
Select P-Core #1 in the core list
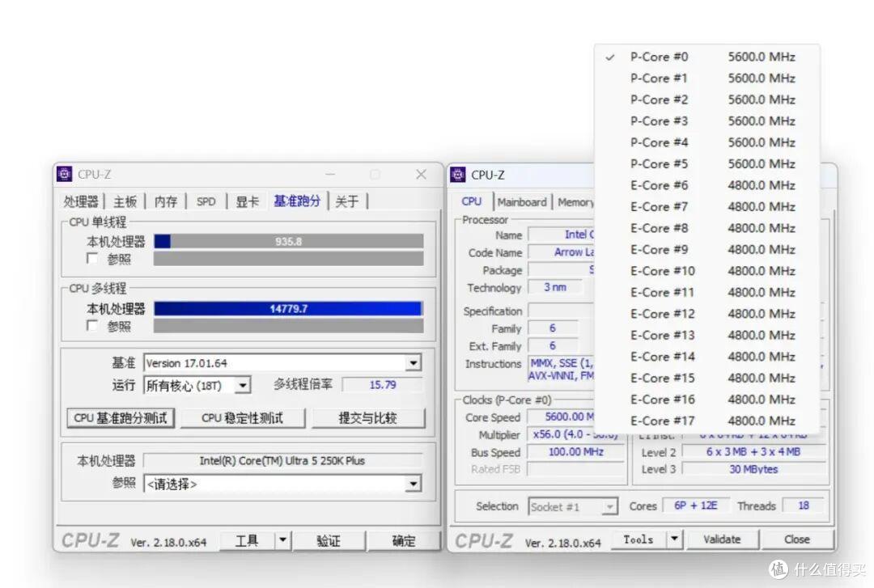706,78
